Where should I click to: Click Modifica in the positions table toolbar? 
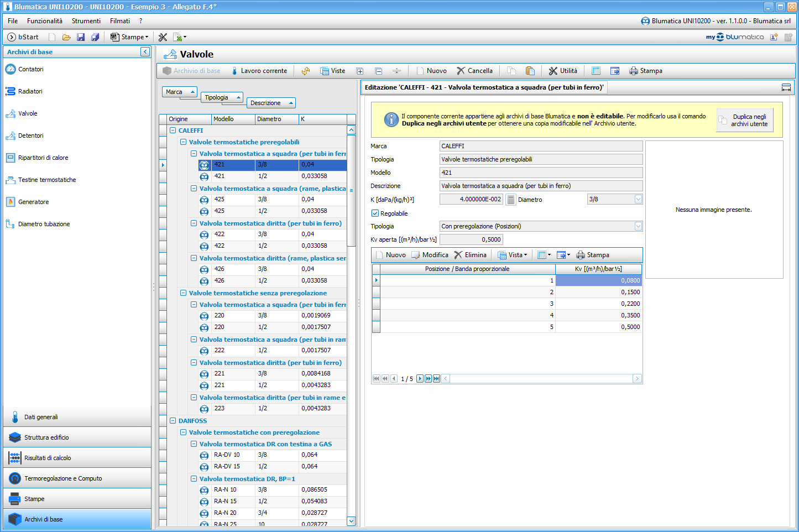(x=430, y=255)
